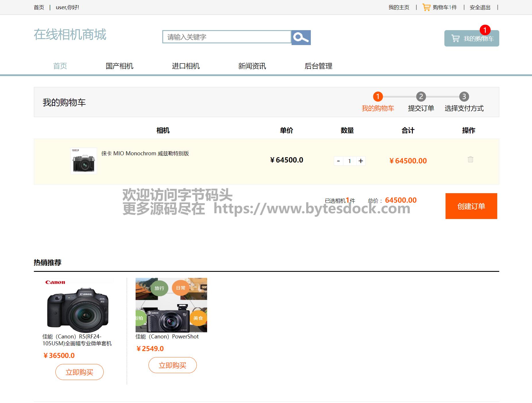The height and width of the screenshot is (403, 532).
Task: Delete the Leica camera with trash icon
Action: pyautogui.click(x=470, y=159)
